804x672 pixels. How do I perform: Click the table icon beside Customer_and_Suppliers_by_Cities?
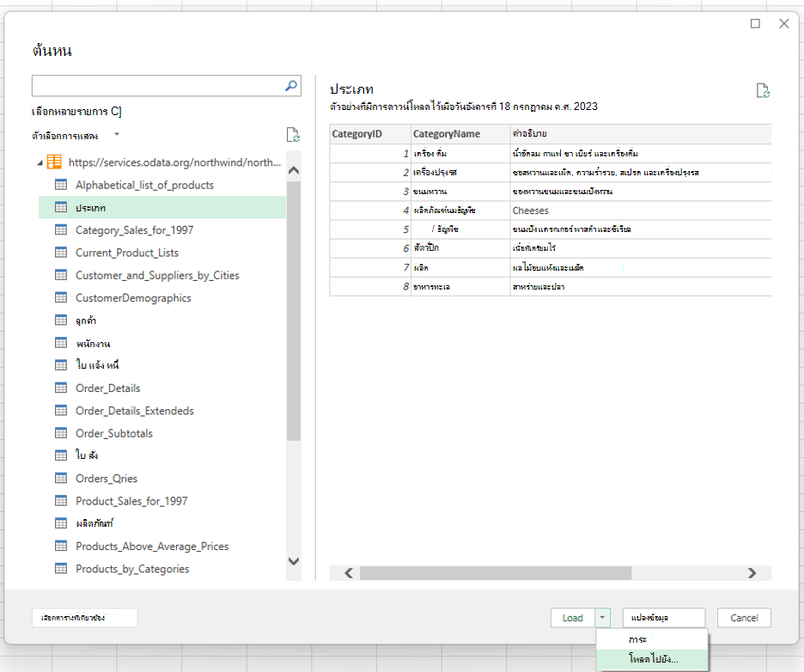click(61, 275)
